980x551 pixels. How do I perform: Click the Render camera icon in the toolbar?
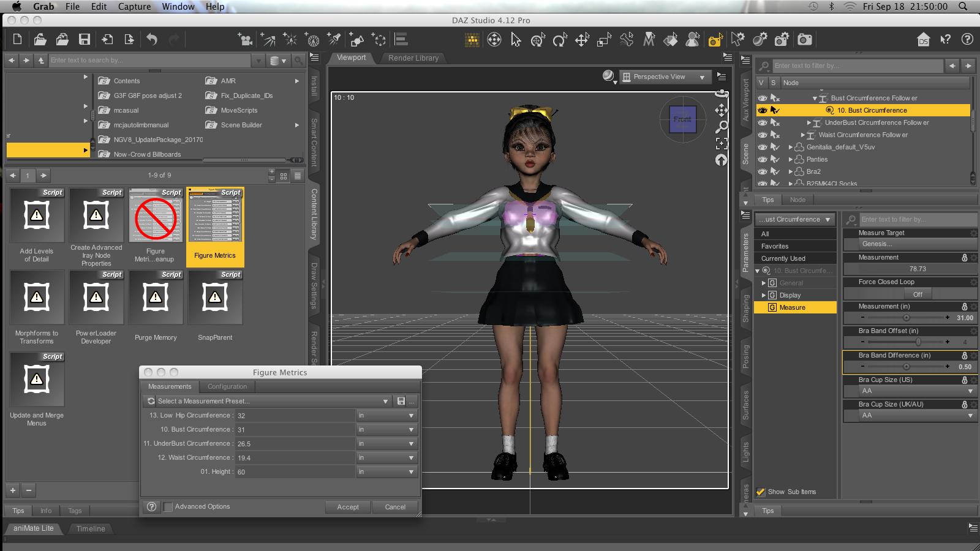coord(805,40)
